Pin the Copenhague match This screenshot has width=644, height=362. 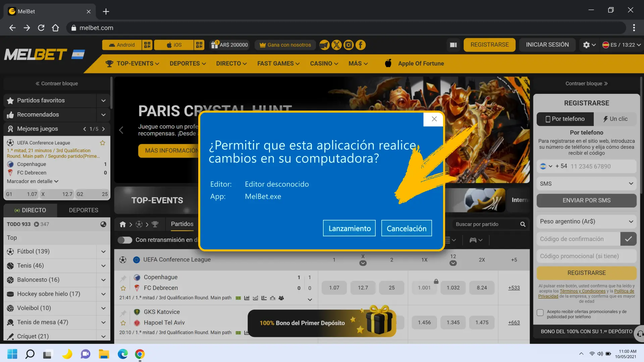click(x=123, y=278)
